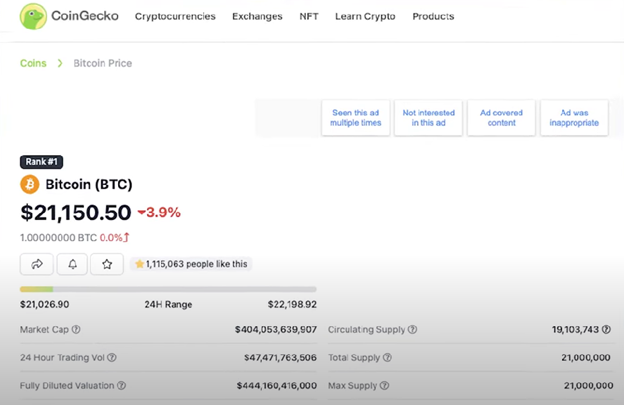Click the $47,471,763,506 trading volume value

280,357
